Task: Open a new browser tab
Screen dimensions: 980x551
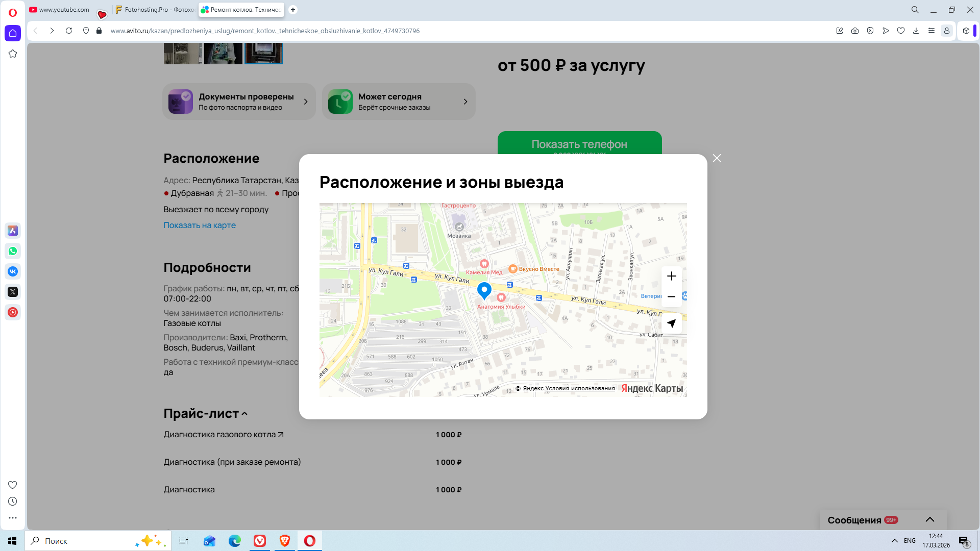Action: (x=293, y=10)
